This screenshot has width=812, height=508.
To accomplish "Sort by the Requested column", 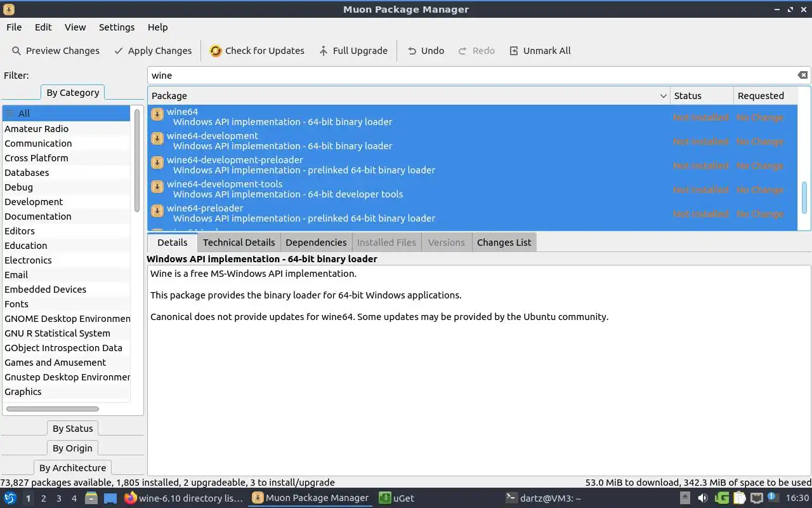I will tap(765, 96).
